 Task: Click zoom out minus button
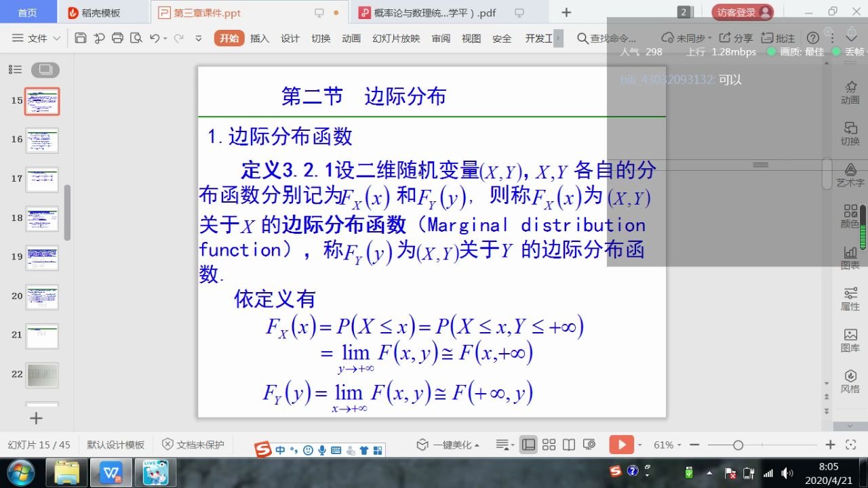coord(694,445)
